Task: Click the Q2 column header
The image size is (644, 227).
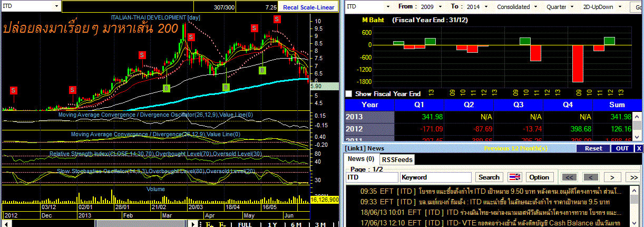Action: click(469, 105)
